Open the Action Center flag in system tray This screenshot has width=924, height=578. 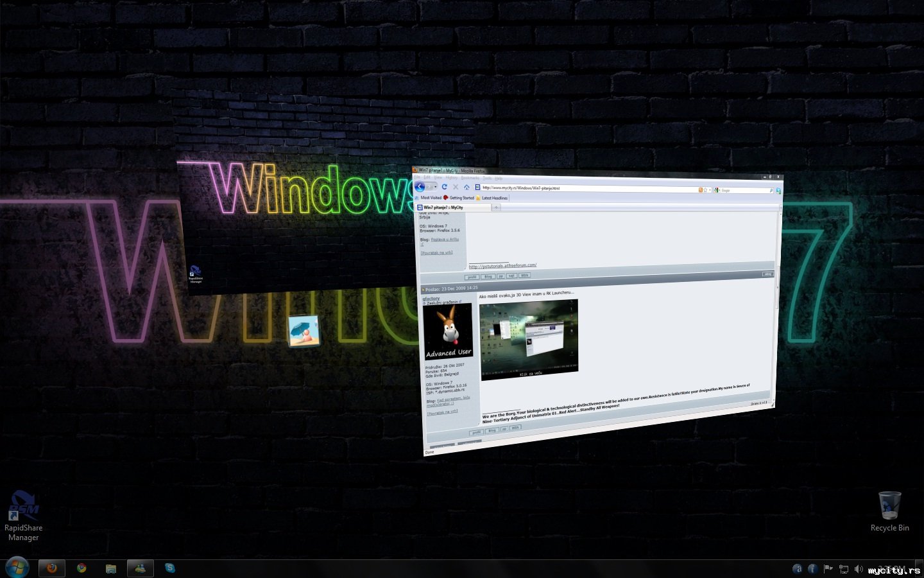tap(828, 568)
